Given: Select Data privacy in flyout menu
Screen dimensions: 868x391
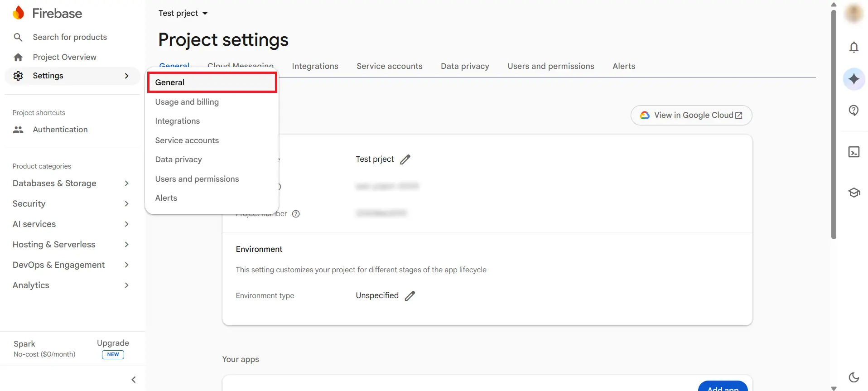Looking at the screenshot, I should 212,159.
